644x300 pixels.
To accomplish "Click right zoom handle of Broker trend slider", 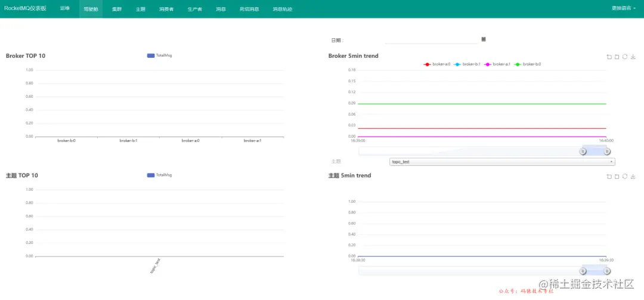I will coord(606,151).
